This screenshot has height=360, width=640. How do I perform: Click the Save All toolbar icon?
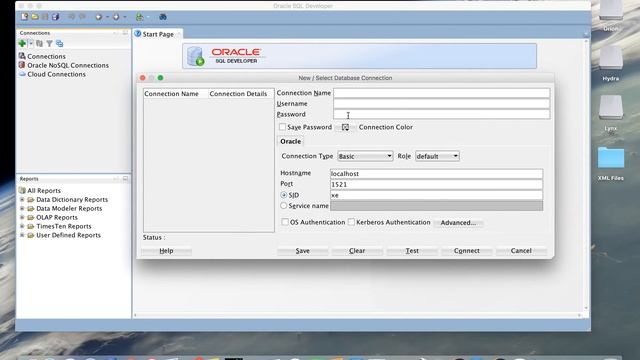tap(56, 17)
